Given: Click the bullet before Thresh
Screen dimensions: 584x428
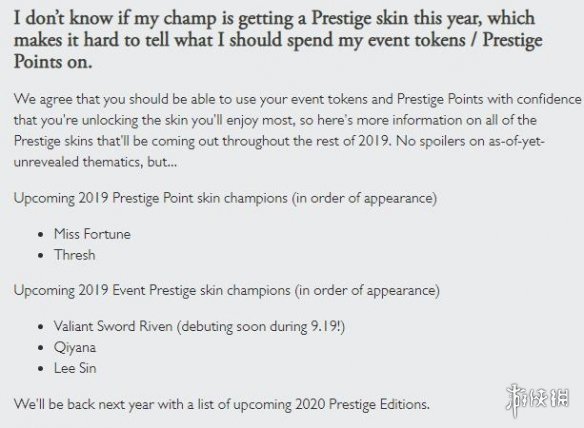Looking at the screenshot, I should (x=41, y=256).
